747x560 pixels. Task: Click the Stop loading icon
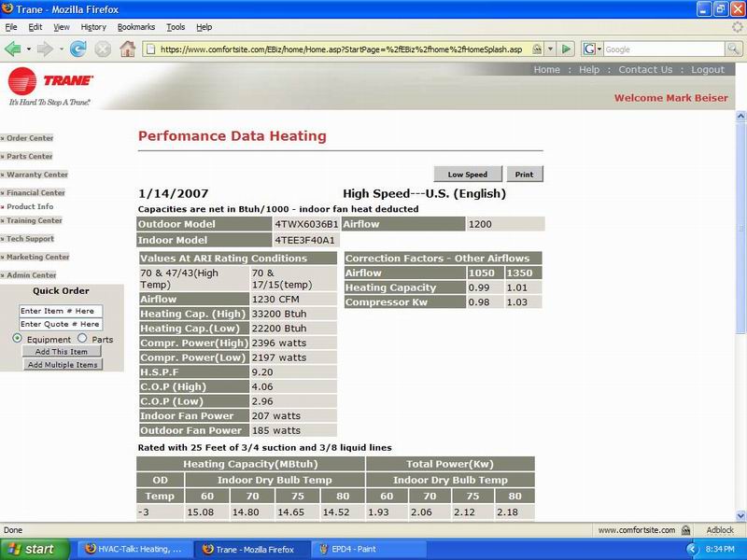(x=103, y=49)
